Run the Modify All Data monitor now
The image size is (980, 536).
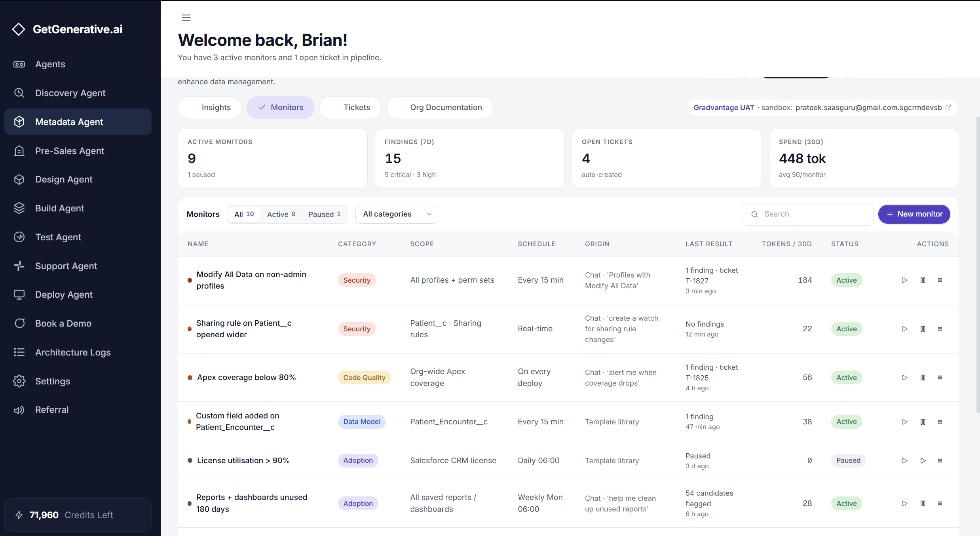(x=905, y=280)
